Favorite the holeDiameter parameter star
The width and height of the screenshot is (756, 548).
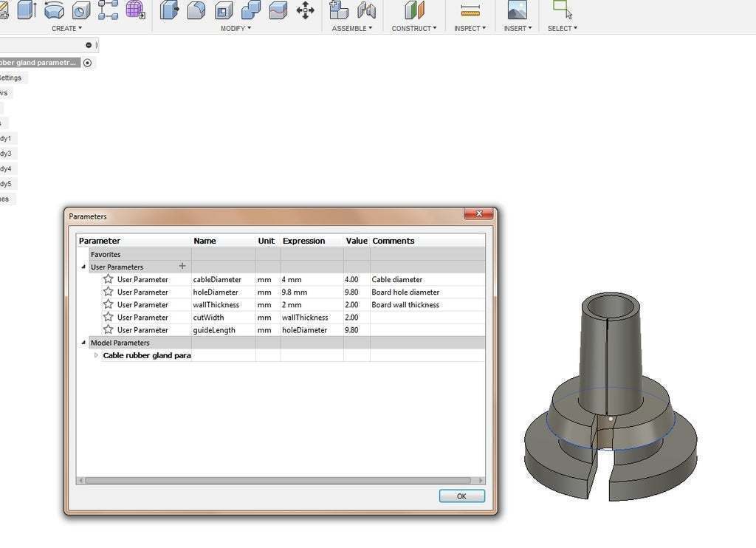pos(108,292)
